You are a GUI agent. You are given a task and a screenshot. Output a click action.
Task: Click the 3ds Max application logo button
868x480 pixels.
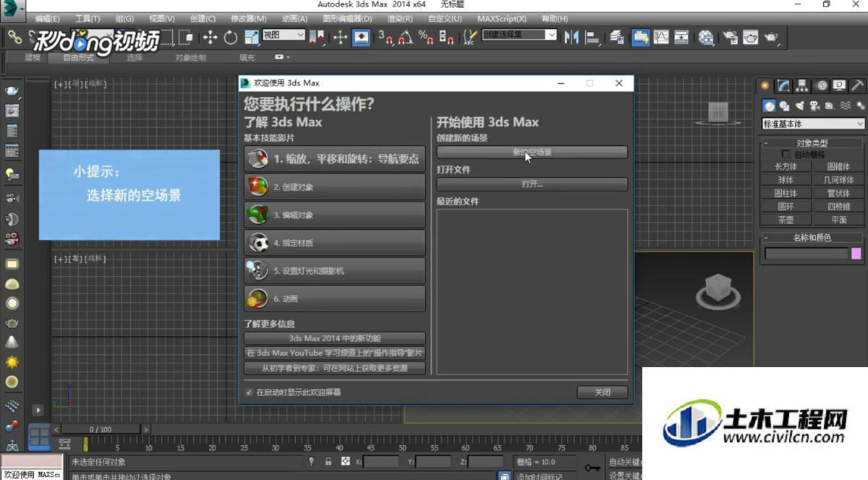click(12, 9)
